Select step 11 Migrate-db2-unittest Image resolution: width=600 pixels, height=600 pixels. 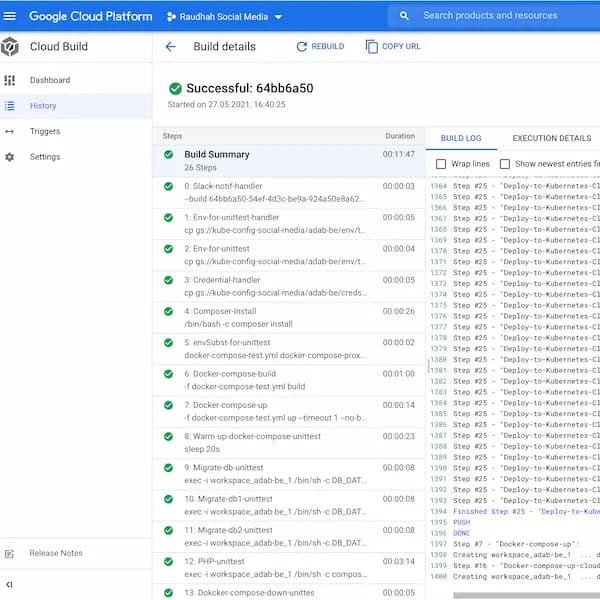[x=289, y=536]
